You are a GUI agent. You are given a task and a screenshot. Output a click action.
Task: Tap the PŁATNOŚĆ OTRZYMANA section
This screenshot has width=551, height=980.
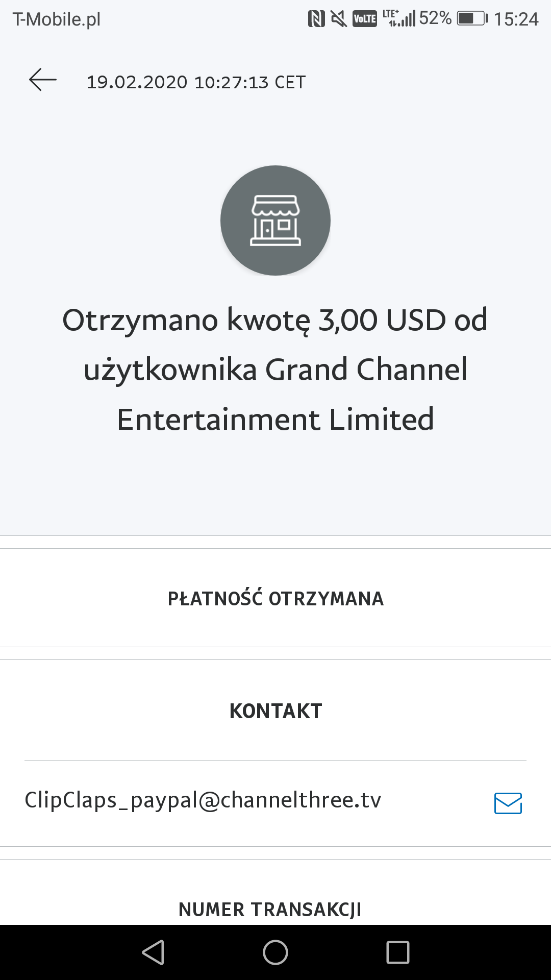pyautogui.click(x=275, y=598)
